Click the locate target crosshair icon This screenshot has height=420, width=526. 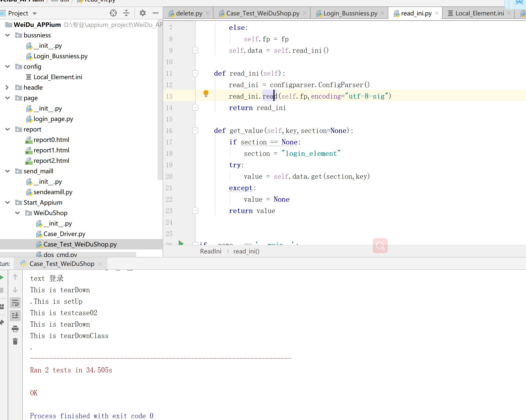[113, 13]
